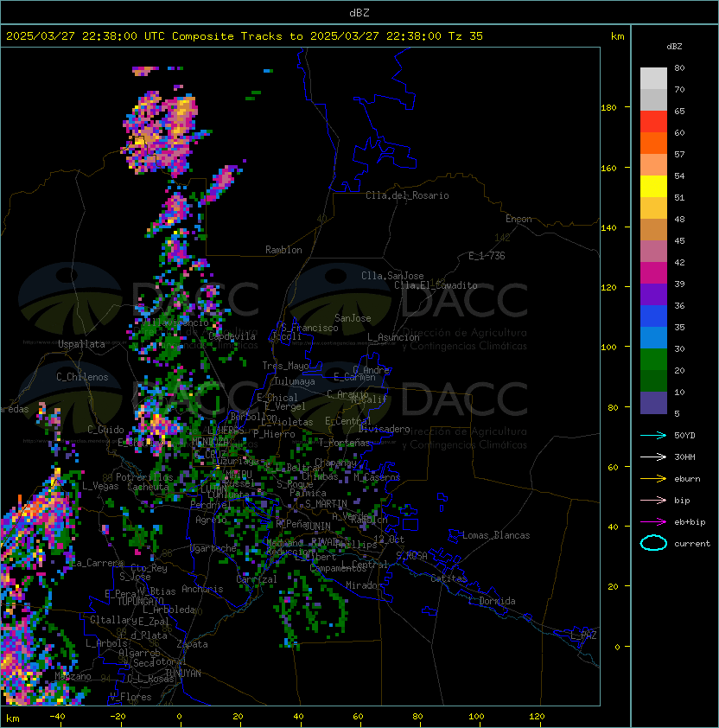
Task: Click the 'C_Guido' place label
Action: (x=105, y=430)
